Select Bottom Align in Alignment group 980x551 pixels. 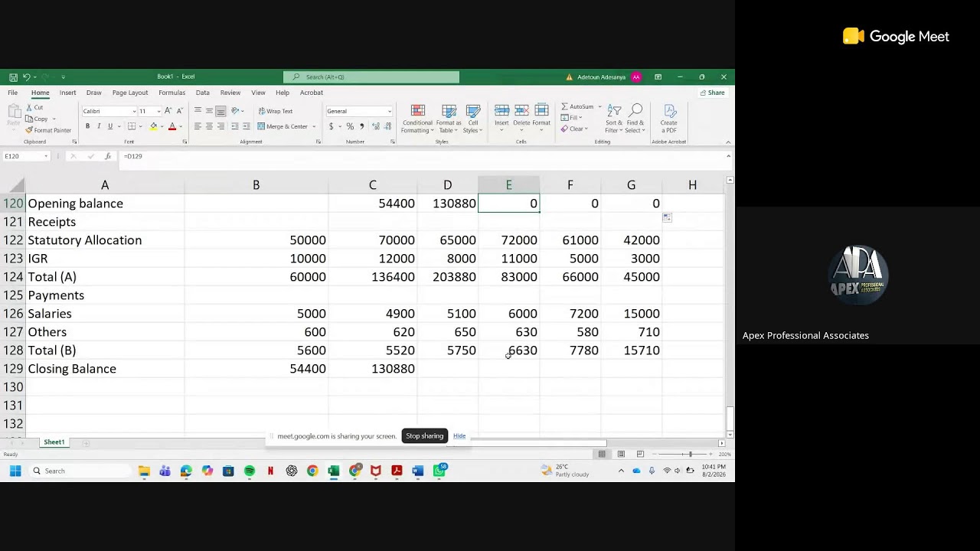(x=220, y=111)
